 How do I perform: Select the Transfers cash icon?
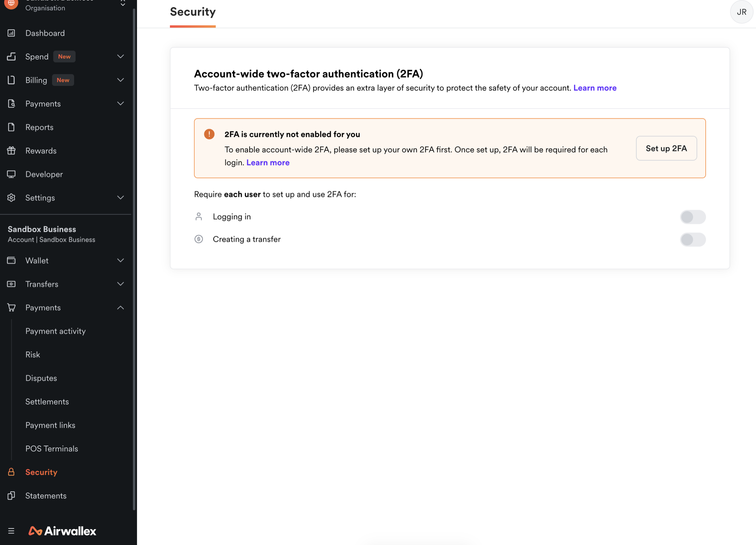(11, 284)
